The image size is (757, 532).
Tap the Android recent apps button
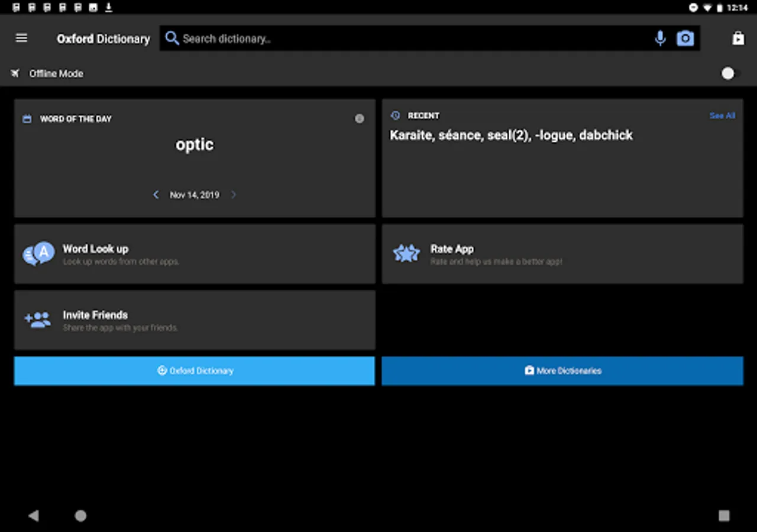pyautogui.click(x=724, y=516)
